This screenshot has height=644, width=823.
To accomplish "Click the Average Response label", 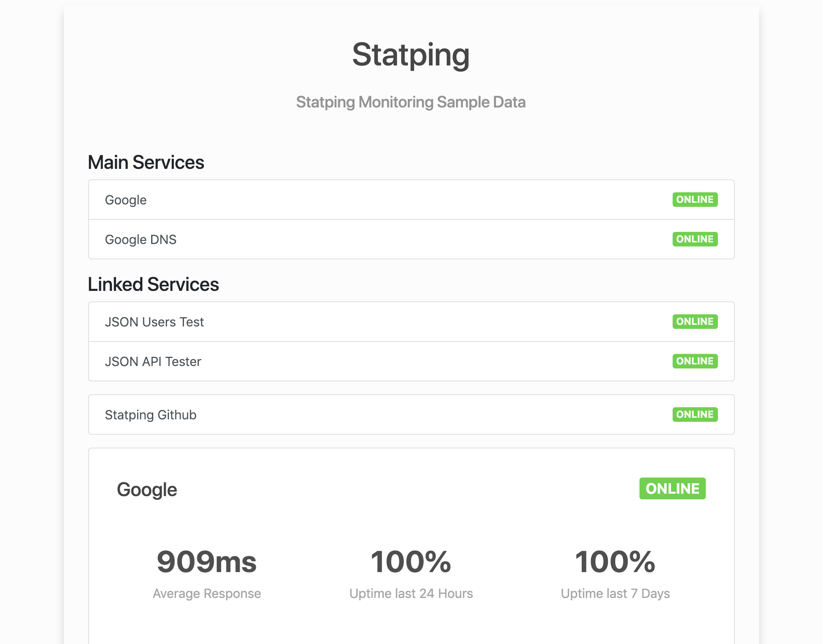I will point(207,593).
